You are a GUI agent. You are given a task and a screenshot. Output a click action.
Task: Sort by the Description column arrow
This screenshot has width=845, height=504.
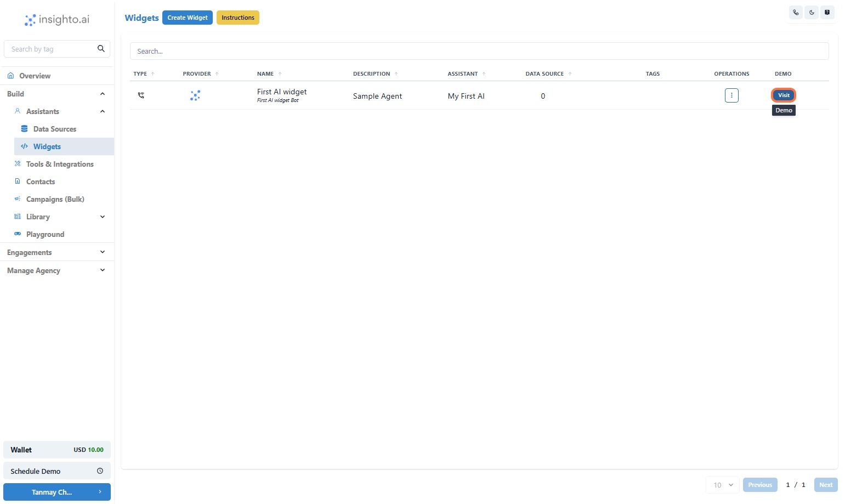tap(396, 74)
